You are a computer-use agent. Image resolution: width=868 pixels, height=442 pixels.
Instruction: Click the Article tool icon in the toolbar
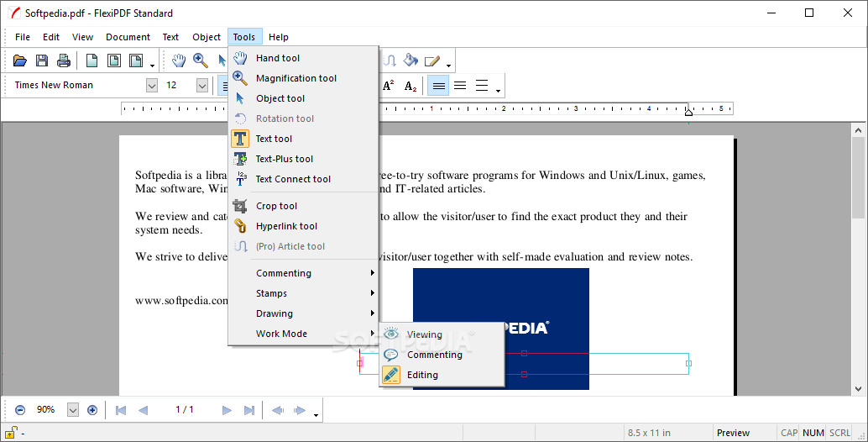pos(390,61)
